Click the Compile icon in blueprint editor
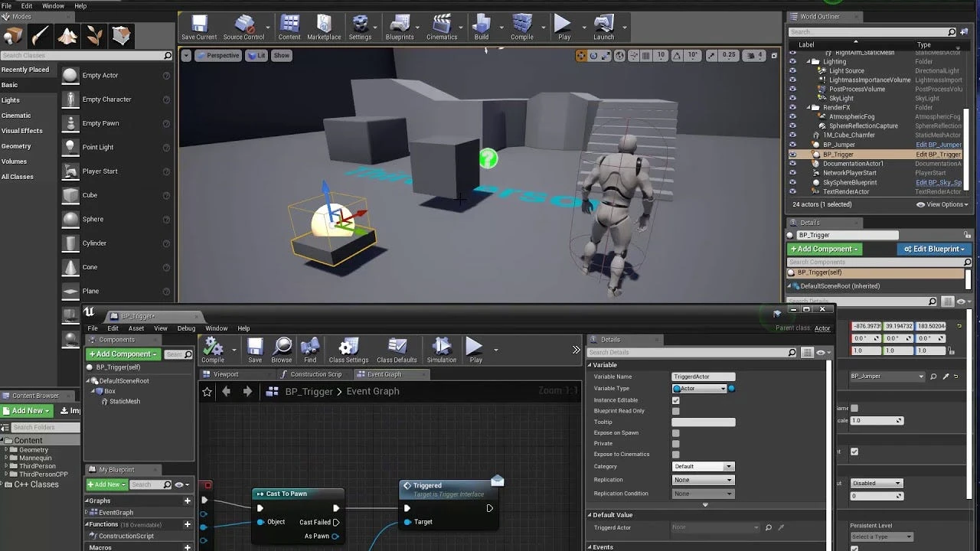980x551 pixels. [x=213, y=350]
